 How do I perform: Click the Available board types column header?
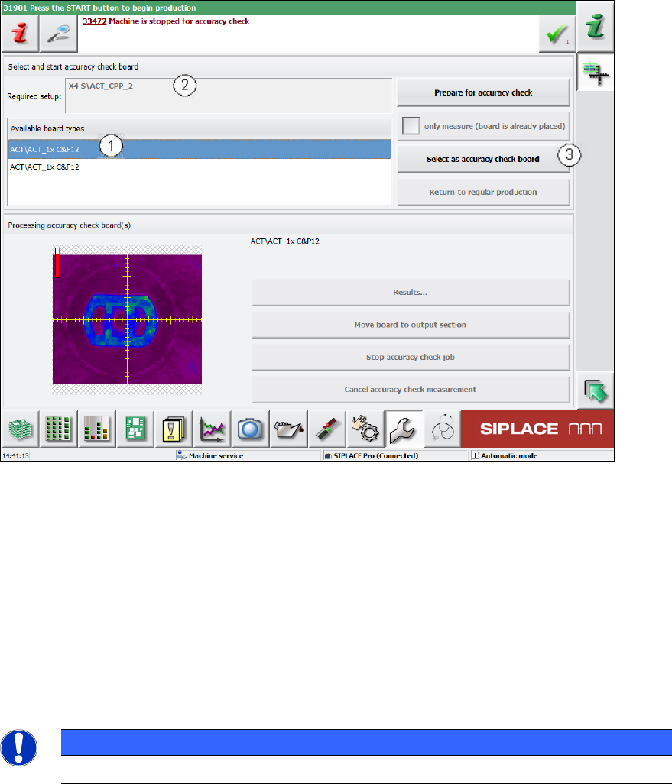(x=200, y=128)
